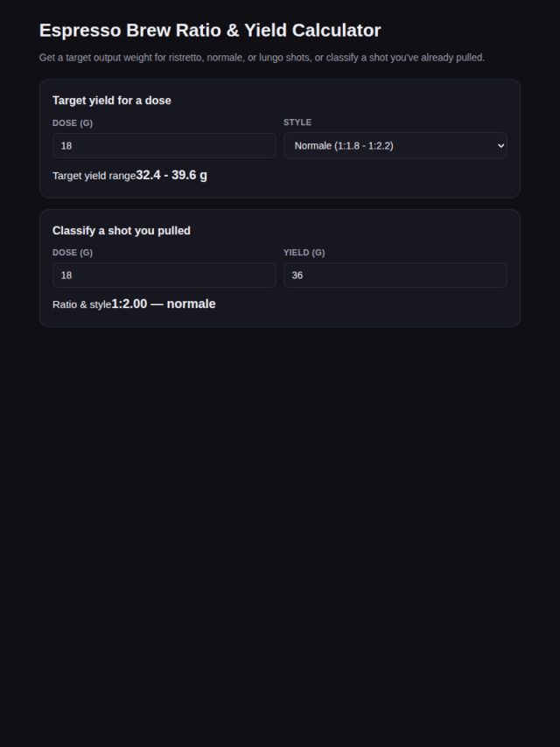Viewport: 560px width, 747px height.
Task: Select the 32.4 - 39.6 g result value
Action: pos(171,175)
